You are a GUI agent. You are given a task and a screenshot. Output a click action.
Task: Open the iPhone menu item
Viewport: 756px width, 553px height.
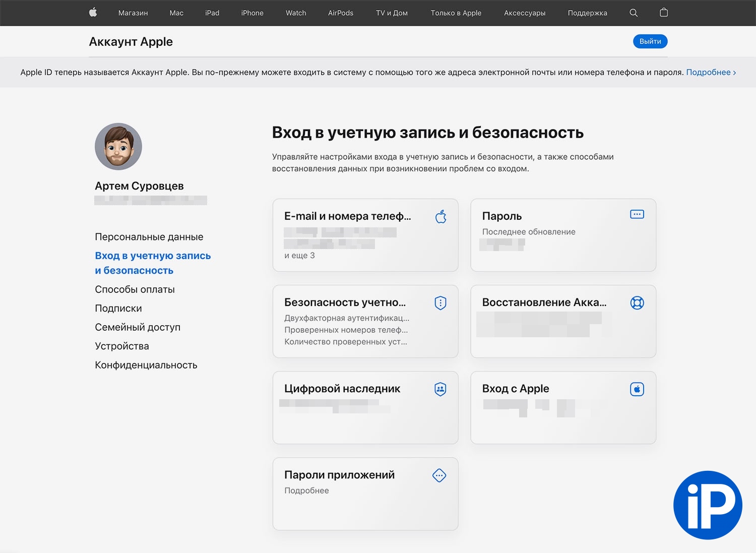(x=252, y=13)
